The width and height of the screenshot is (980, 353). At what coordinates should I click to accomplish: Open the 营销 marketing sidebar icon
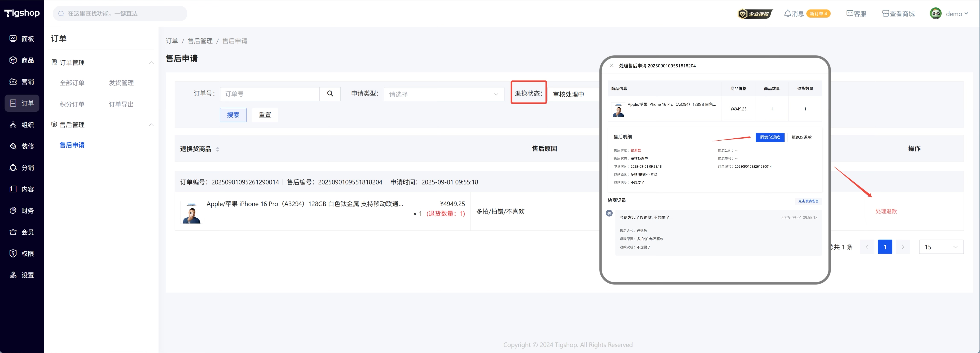pyautogui.click(x=13, y=82)
